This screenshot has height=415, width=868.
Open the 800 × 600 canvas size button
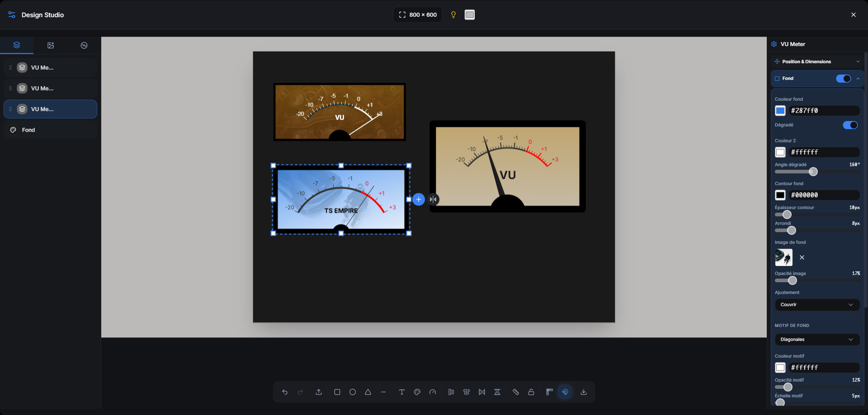(418, 15)
